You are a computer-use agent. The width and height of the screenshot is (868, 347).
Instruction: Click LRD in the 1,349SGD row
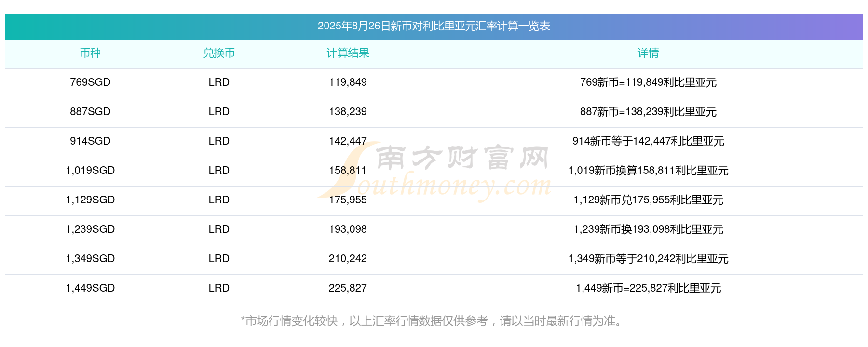point(219,259)
